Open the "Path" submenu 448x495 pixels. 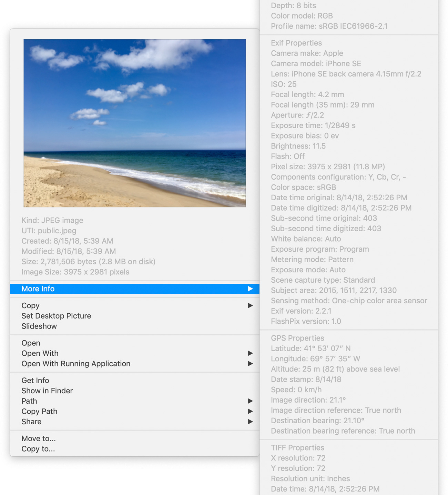point(29,401)
